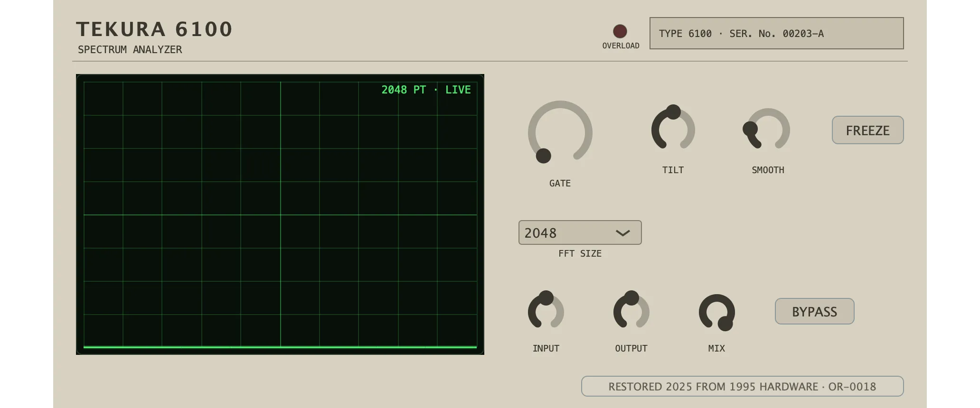Viewport: 980px width, 408px height.
Task: Click the '2048 PT · LIVE' readout
Action: (x=426, y=90)
